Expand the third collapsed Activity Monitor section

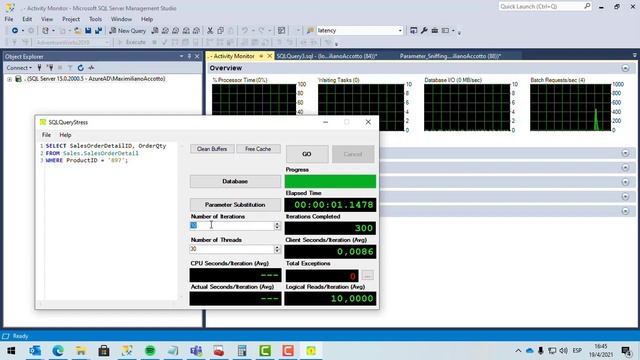pyautogui.click(x=625, y=182)
